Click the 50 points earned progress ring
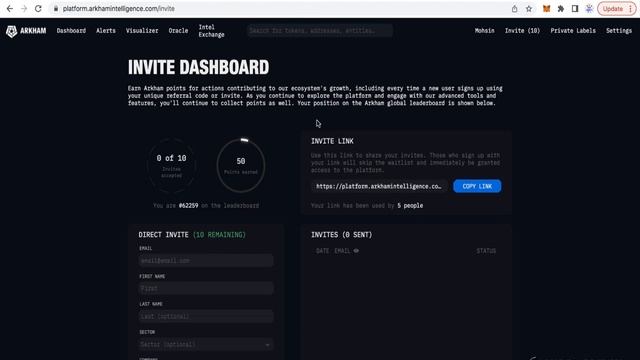Screen dimensions: 640x360 tap(241, 165)
